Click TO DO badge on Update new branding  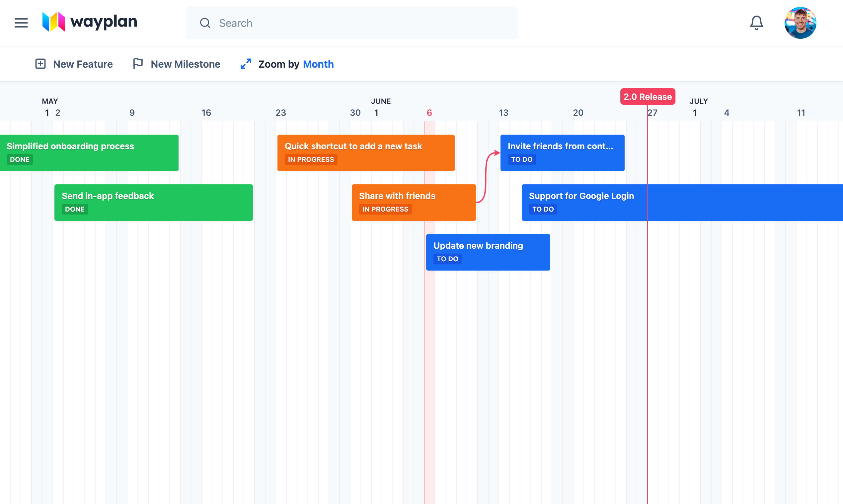click(447, 259)
